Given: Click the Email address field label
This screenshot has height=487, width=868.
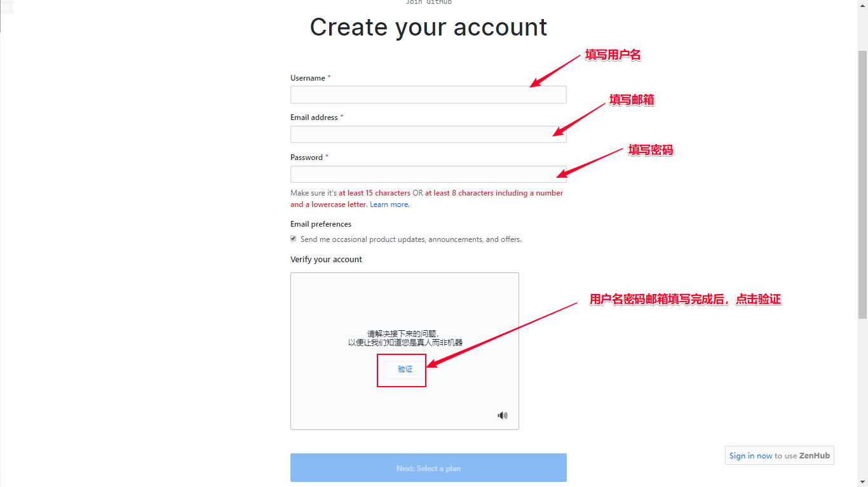Looking at the screenshot, I should 314,117.
